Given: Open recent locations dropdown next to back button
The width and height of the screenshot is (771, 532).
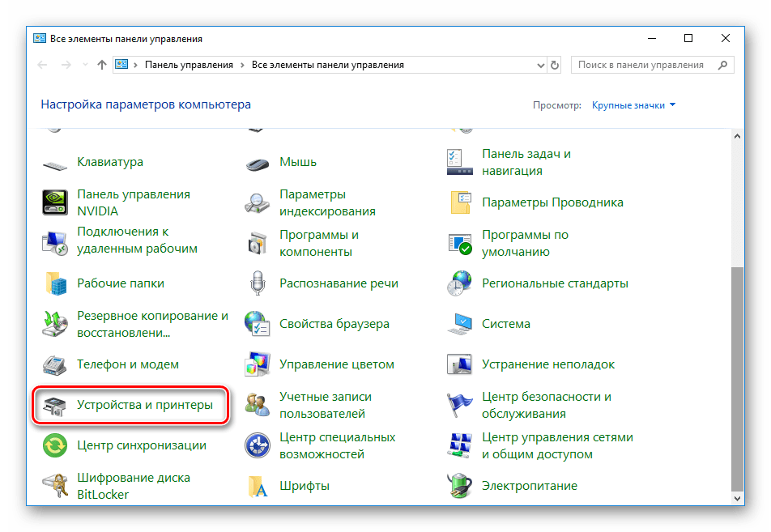Looking at the screenshot, I should 84,64.
